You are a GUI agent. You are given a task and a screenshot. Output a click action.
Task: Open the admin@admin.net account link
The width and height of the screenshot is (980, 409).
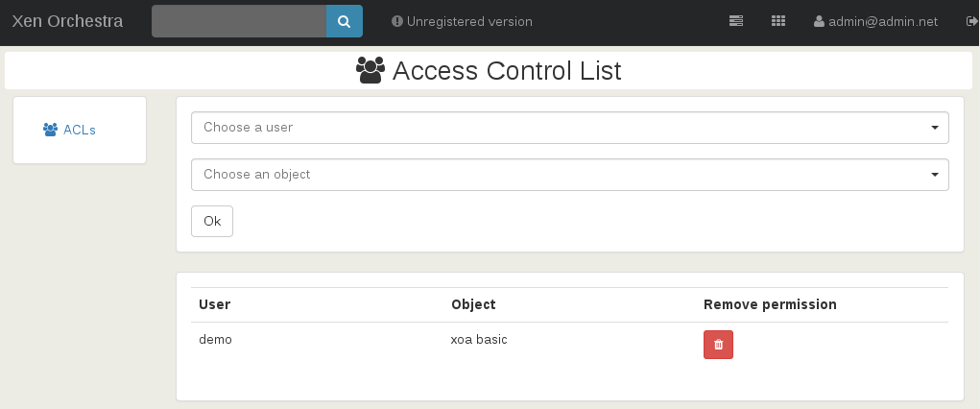point(875,21)
